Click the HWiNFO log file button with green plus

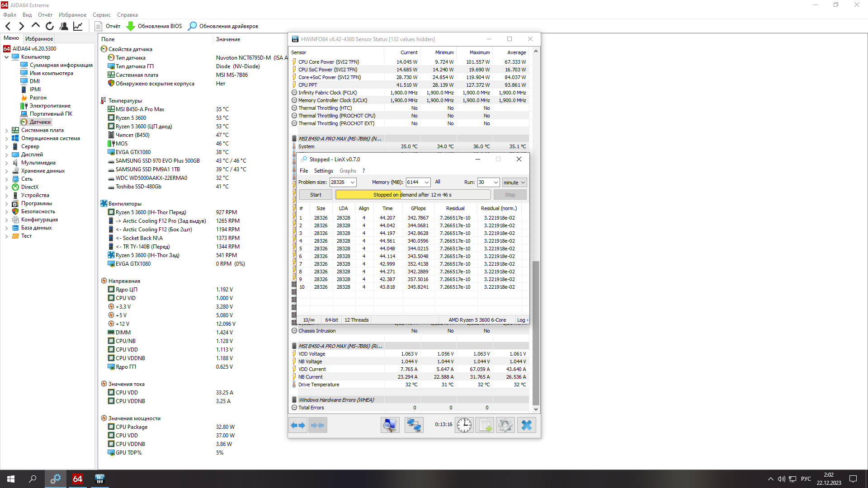[485, 425]
